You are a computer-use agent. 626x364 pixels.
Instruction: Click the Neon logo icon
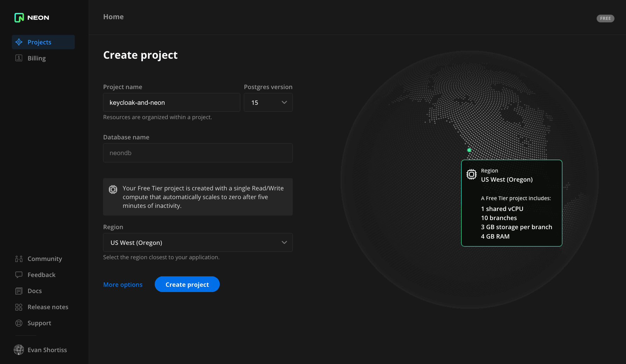tap(19, 17)
